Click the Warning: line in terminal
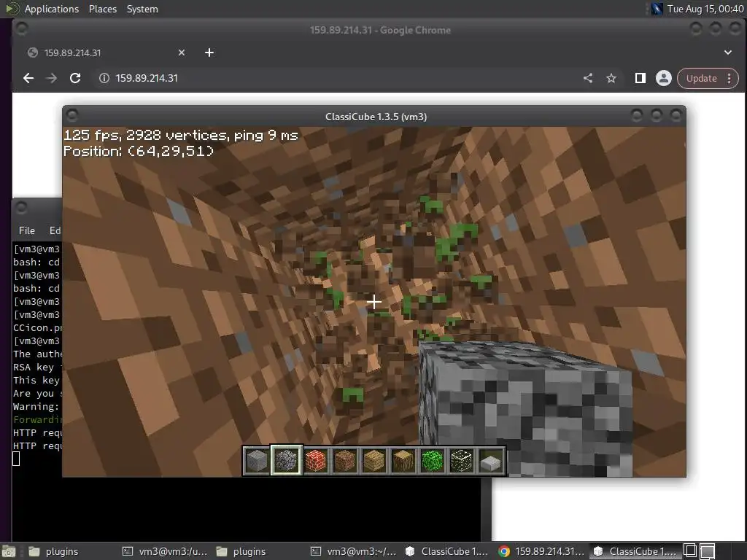 click(x=36, y=407)
